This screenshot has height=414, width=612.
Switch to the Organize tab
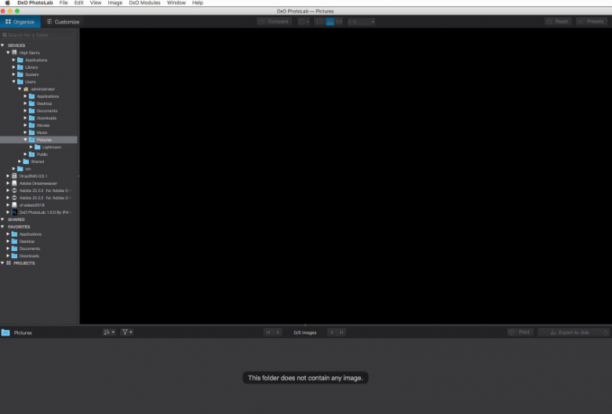tap(20, 21)
